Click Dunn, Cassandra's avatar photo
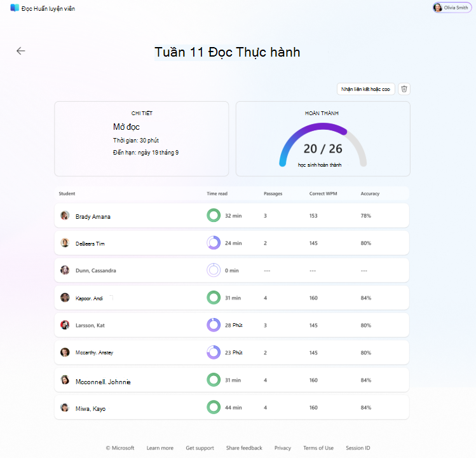476x458 pixels. click(65, 270)
